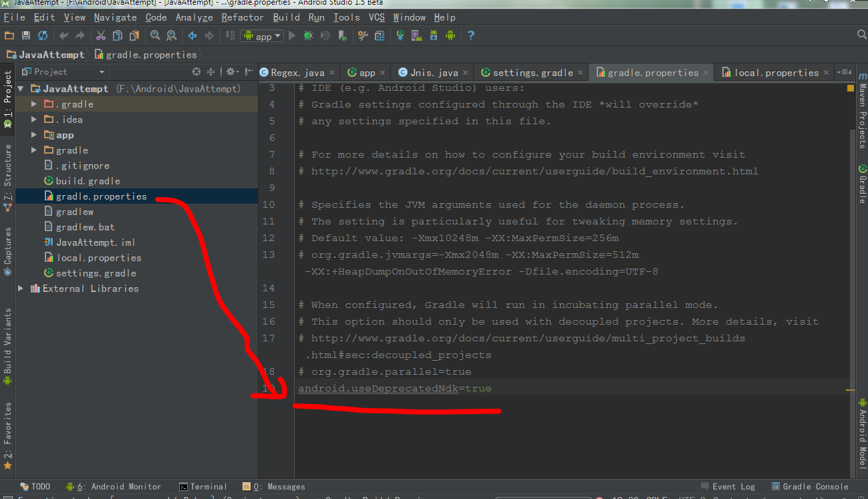868x499 pixels.
Task: Toggle the Captures tool window
Action: click(x=7, y=253)
